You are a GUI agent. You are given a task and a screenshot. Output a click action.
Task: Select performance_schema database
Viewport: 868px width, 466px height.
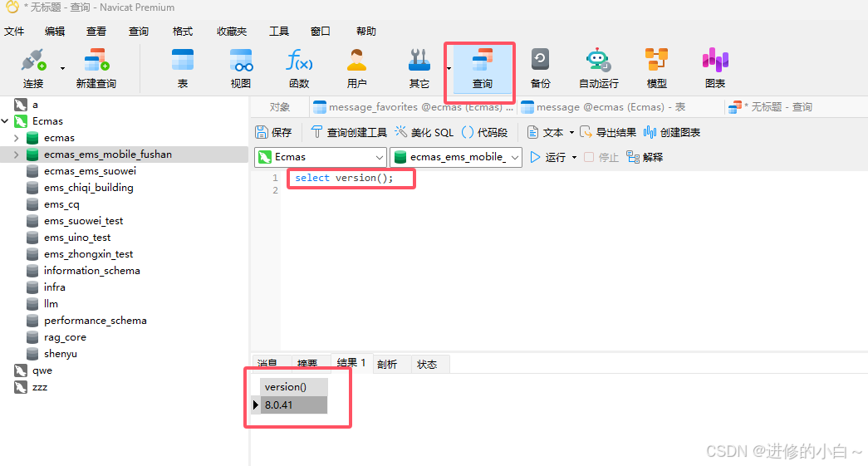tap(96, 321)
